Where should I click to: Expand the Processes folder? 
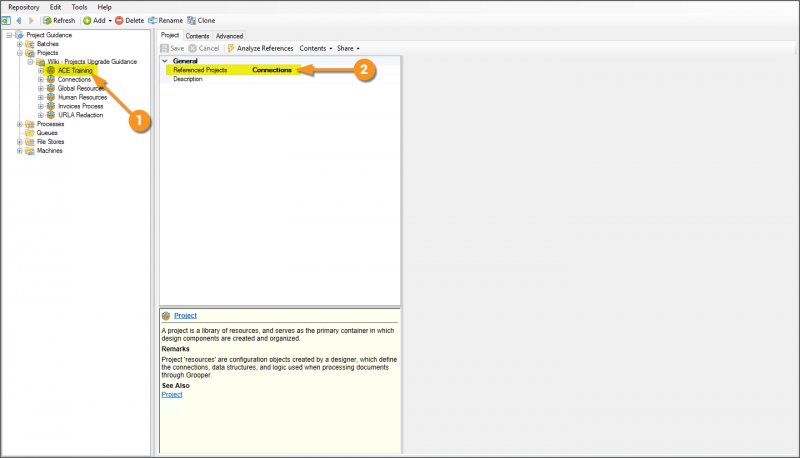(19, 124)
